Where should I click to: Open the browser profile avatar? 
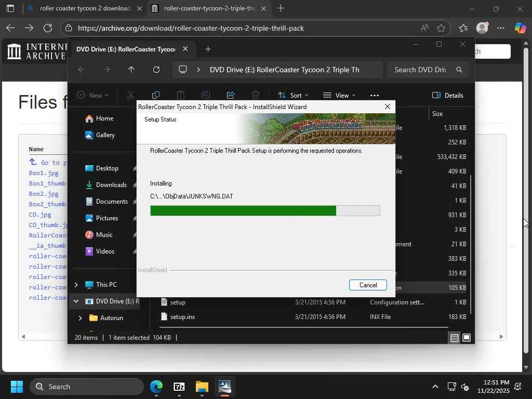tap(482, 28)
